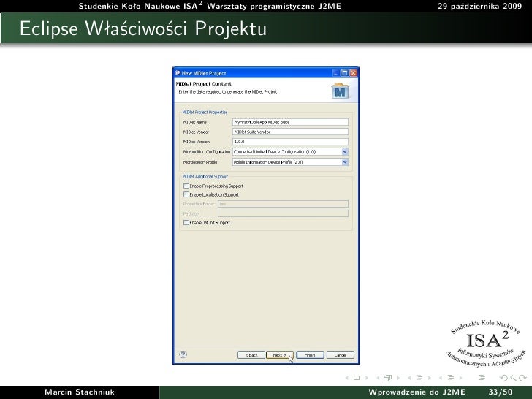Close the New MIDlet Project dialog
Viewport: 532px width, 399px height.
tap(353, 73)
